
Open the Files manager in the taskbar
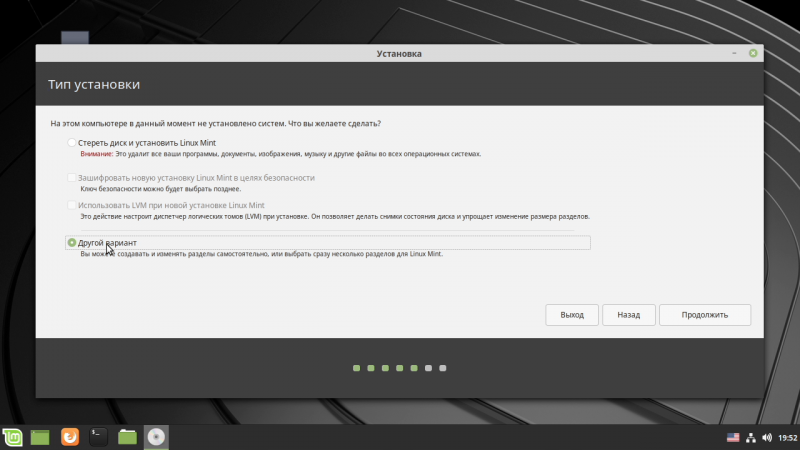128,437
